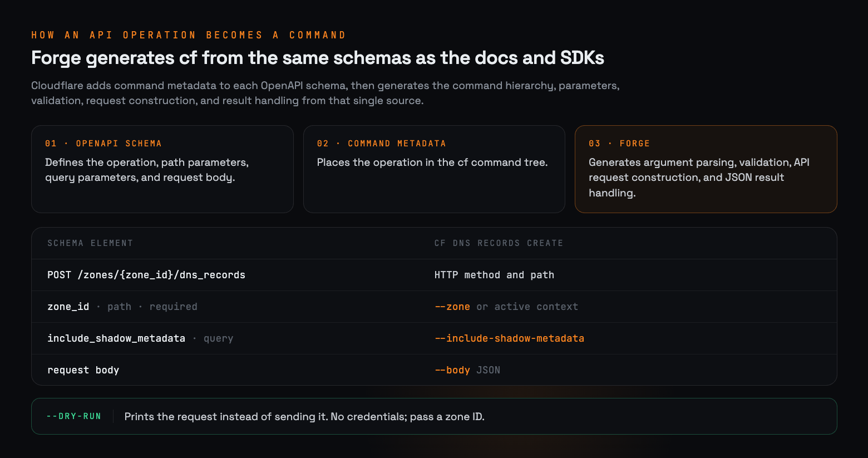The image size is (868, 458).
Task: Select the 'POST /zones/{zone_id}/dns_records' cell
Action: coord(146,275)
